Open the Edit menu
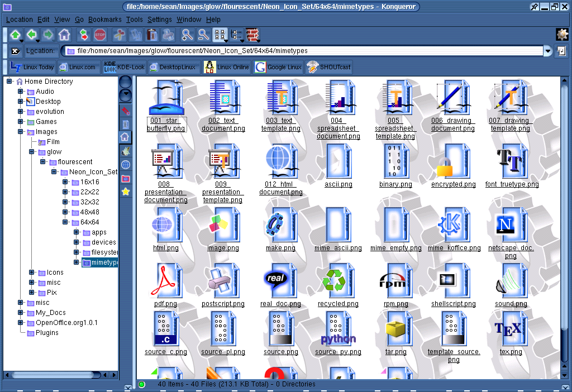The width and height of the screenshot is (572, 392). click(x=44, y=20)
